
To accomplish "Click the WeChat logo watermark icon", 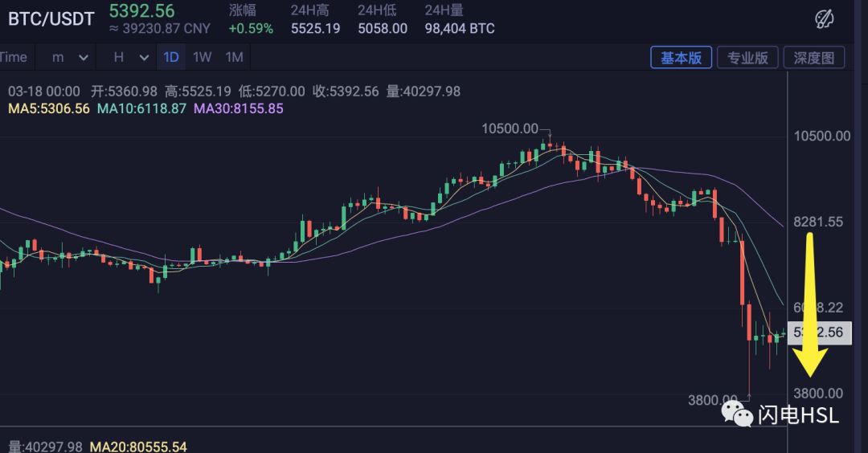I will [x=736, y=413].
